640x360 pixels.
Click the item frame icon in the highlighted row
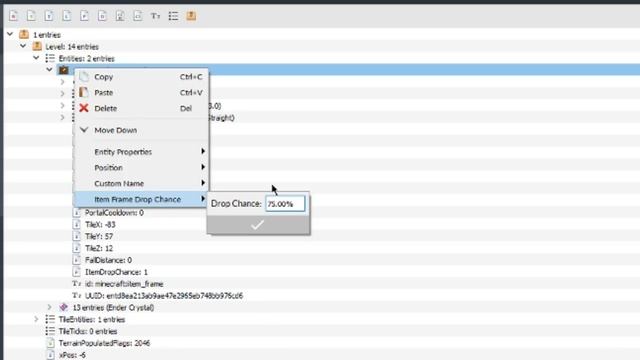click(64, 70)
